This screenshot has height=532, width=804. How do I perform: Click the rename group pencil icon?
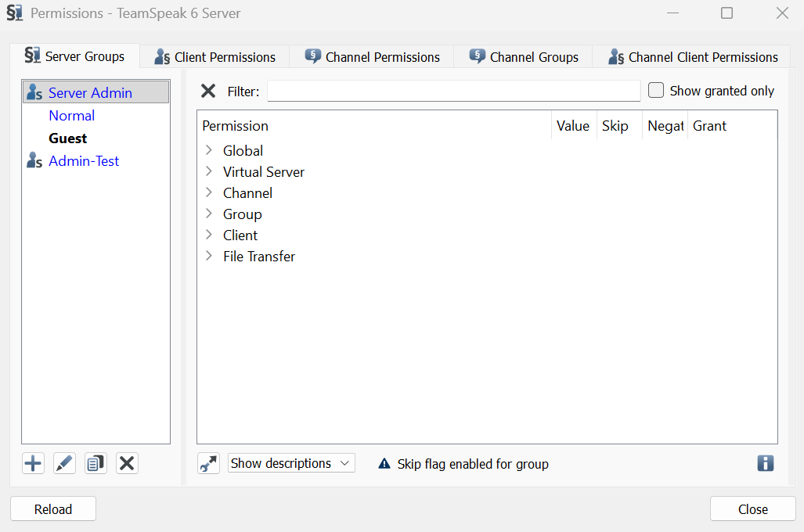(65, 463)
